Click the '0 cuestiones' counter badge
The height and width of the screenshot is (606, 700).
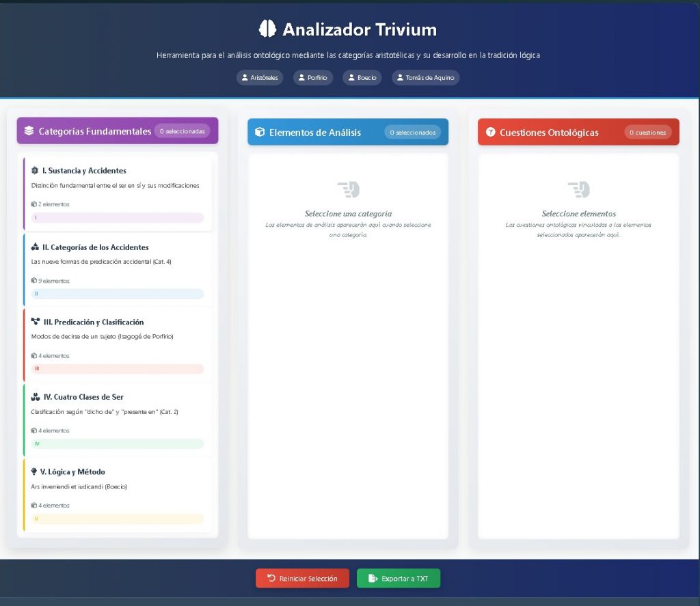pyautogui.click(x=647, y=133)
